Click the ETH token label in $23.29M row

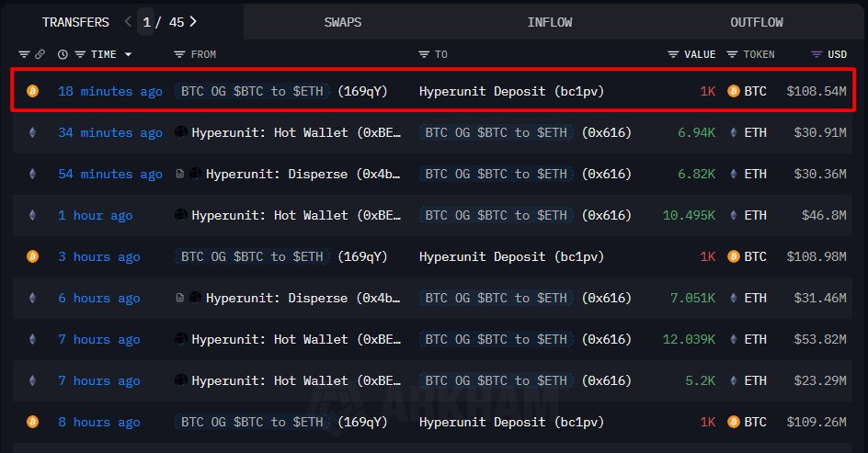click(x=755, y=380)
